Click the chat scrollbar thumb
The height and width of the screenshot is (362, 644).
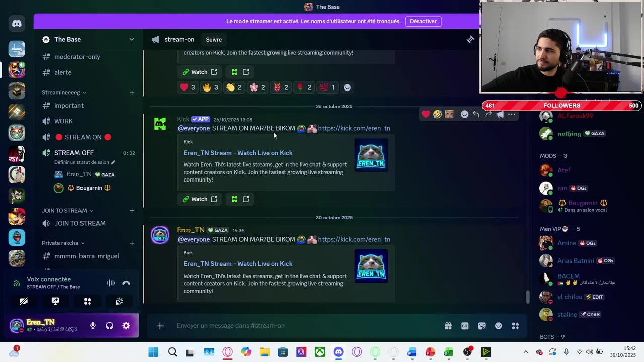point(527,297)
